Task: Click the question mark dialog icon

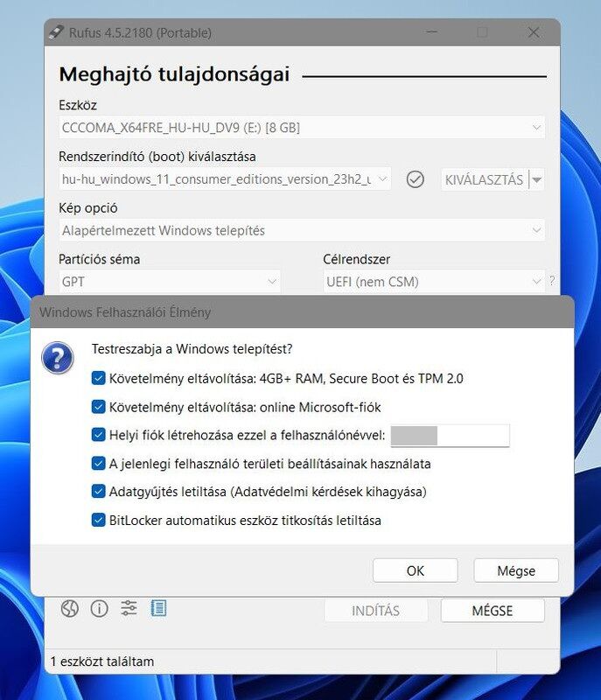Action: [58, 358]
